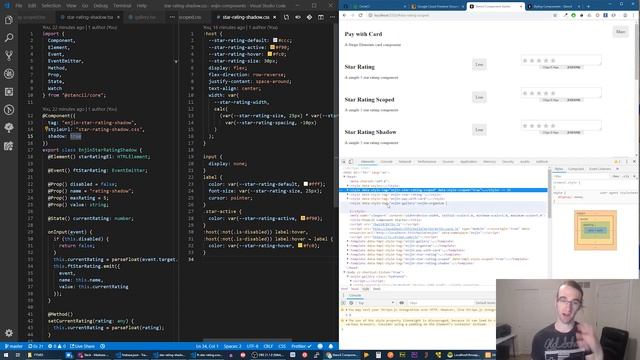640x360 pixels.
Task: Click the button beside Star Rating Scoped heading
Action: point(479,97)
